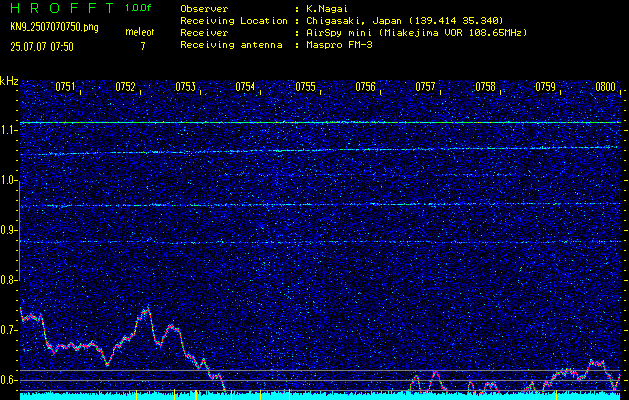This screenshot has width=629, height=400.
Task: Click the meteor count value 7
Action: coord(143,46)
